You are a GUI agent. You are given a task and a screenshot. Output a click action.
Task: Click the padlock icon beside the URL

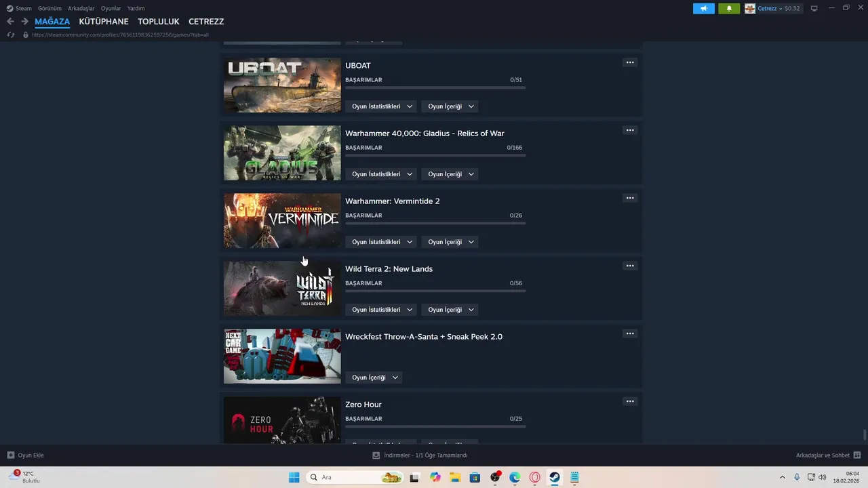pyautogui.click(x=26, y=35)
